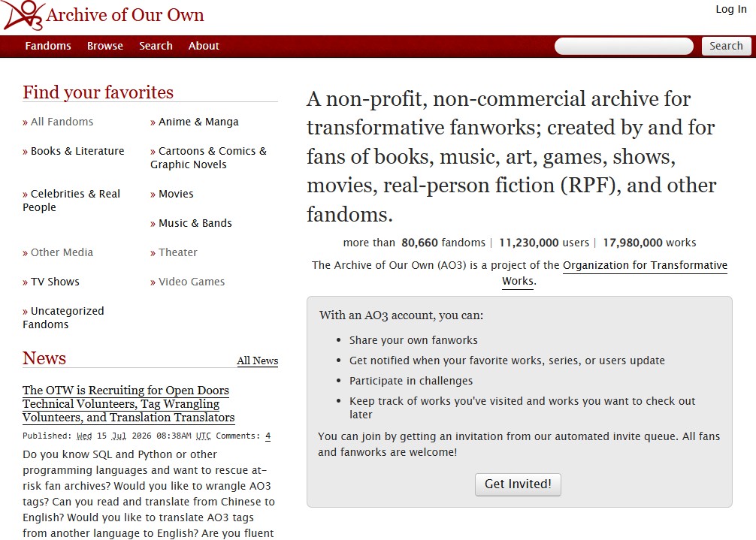Click the Log In link
756x540 pixels.
click(x=731, y=9)
